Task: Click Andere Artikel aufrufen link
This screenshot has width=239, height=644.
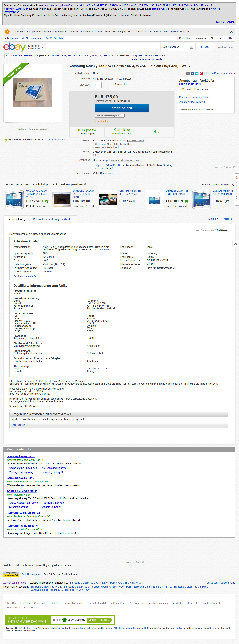Action: [192, 102]
